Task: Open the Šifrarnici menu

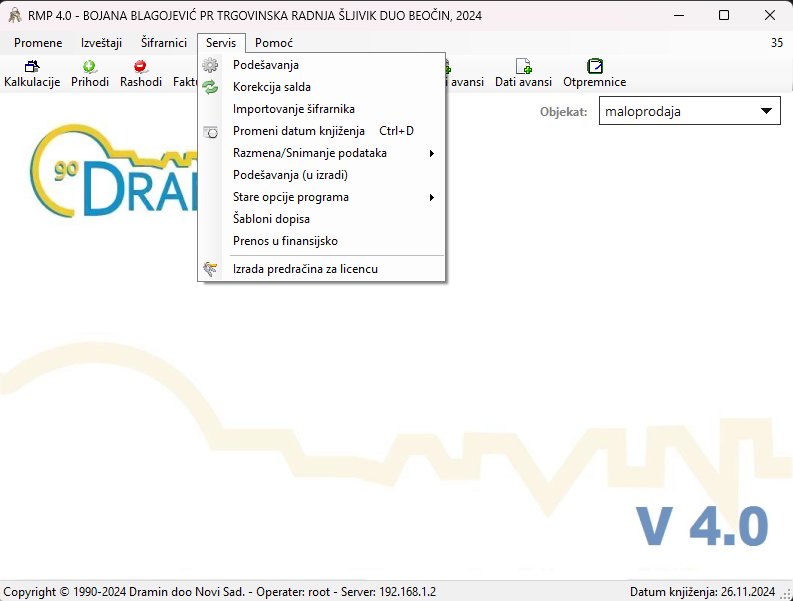Action: (x=164, y=43)
